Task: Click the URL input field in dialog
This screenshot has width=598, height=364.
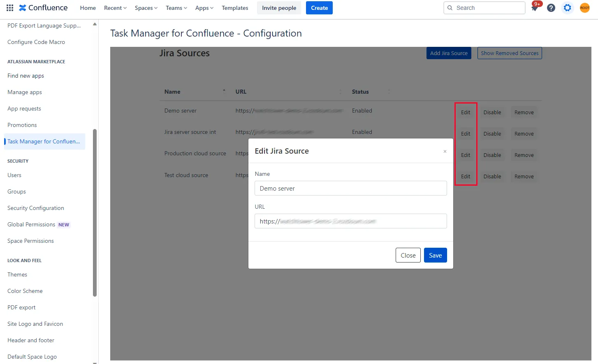Action: (x=351, y=221)
